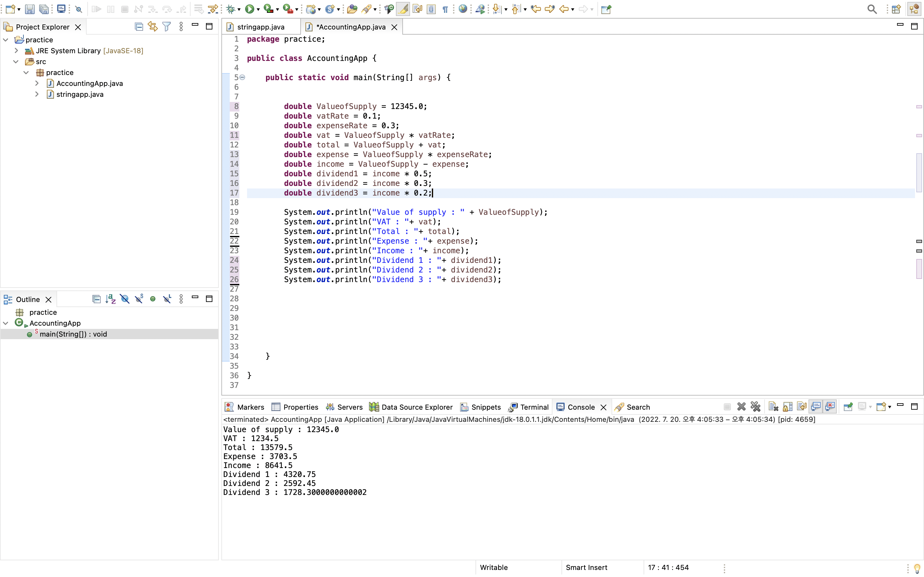Open the Markers tab
Viewport: 924px width, 577px height.
(245, 407)
